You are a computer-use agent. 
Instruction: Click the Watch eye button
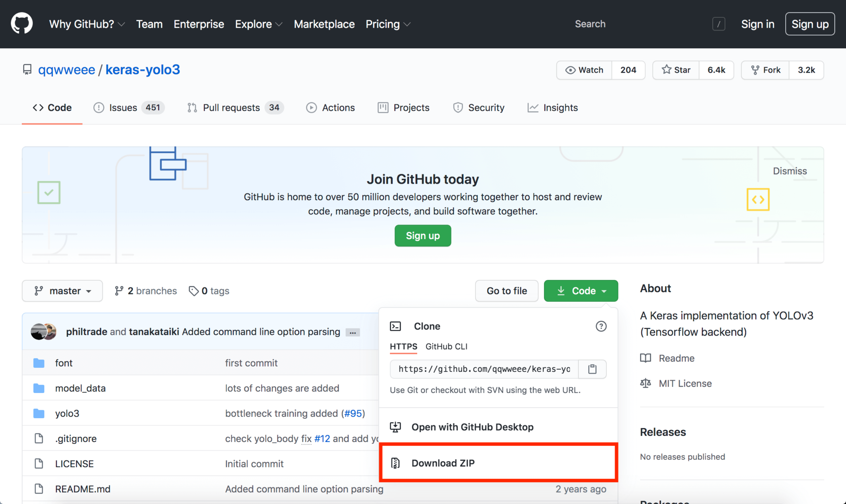(x=584, y=70)
